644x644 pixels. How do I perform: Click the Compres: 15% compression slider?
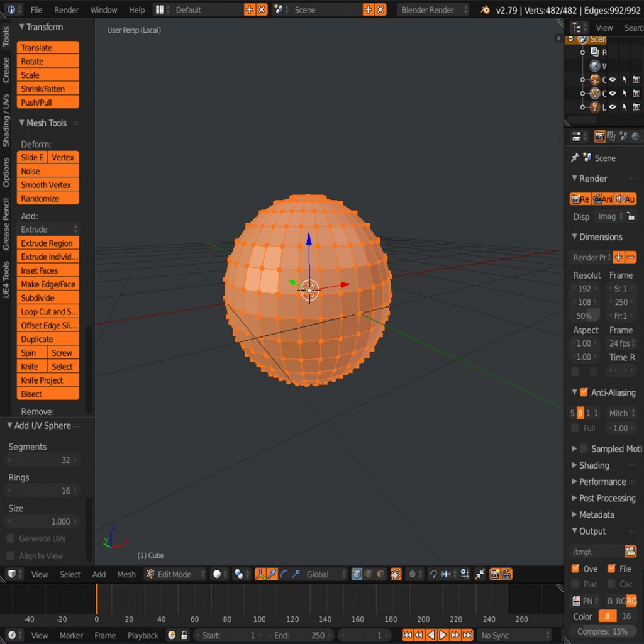click(602, 632)
